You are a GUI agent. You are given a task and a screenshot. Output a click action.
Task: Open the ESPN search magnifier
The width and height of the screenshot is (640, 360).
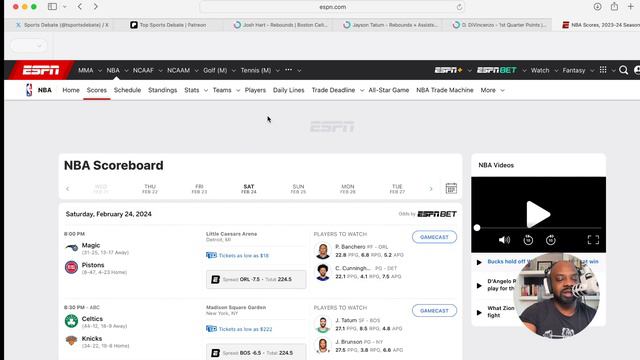pos(623,70)
